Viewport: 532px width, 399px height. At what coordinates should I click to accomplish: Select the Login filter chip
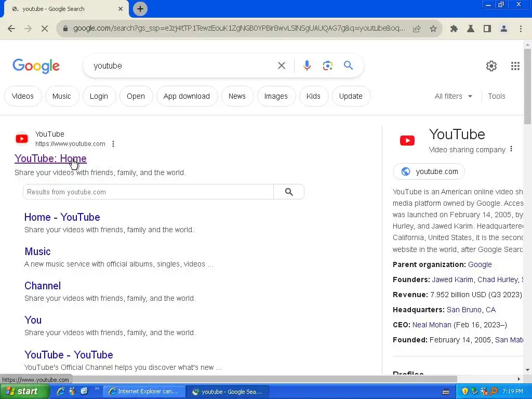coord(99,96)
